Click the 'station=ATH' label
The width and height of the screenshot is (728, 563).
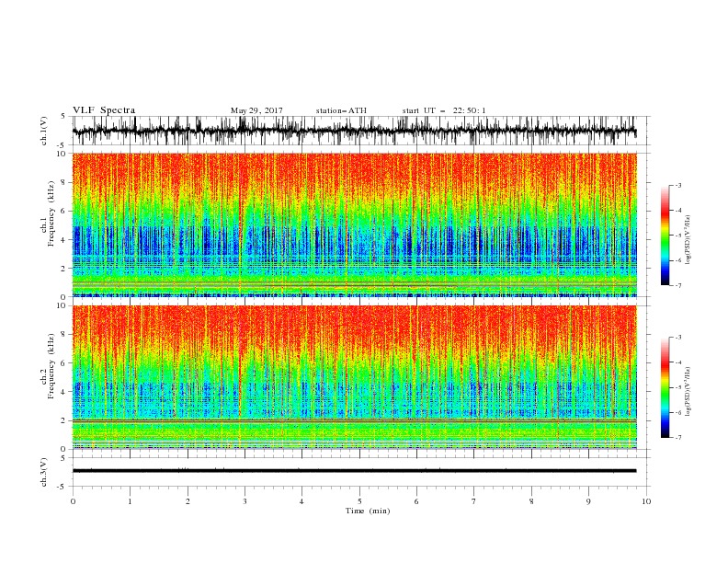341,110
